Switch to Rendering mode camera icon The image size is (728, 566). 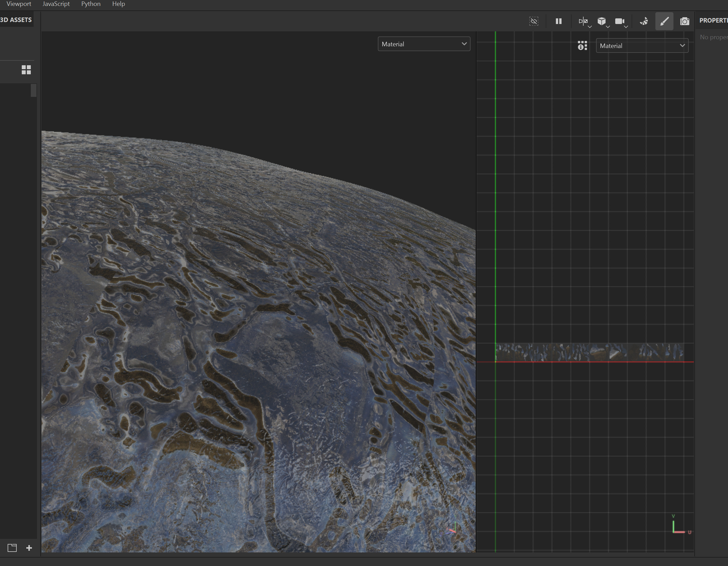pos(684,21)
